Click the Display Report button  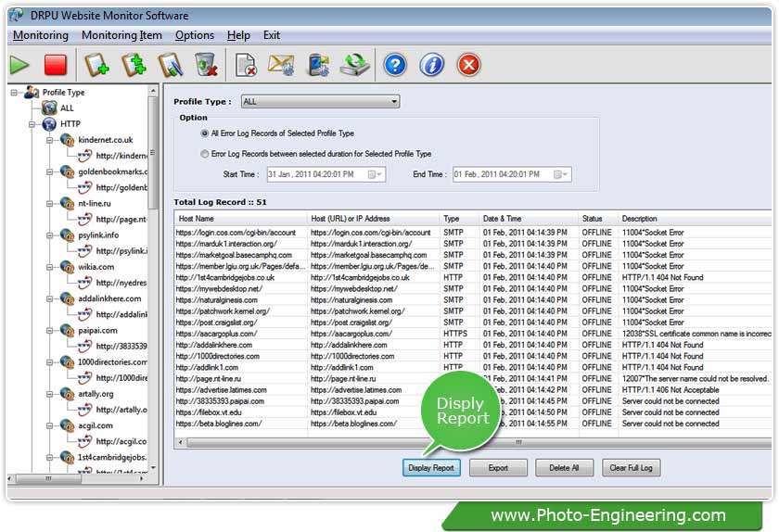pyautogui.click(x=431, y=468)
